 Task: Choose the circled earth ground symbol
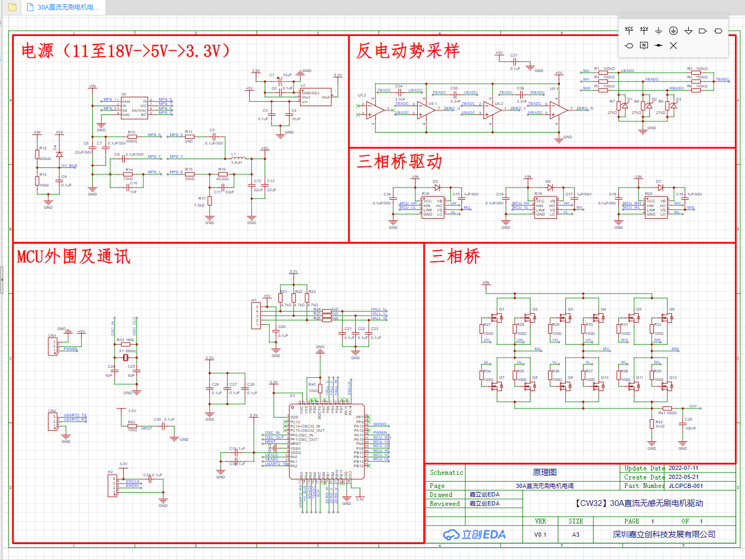tap(673, 31)
